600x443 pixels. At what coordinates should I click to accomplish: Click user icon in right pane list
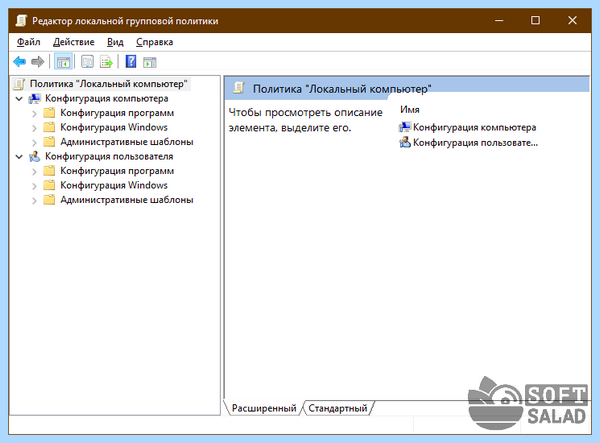pos(405,142)
